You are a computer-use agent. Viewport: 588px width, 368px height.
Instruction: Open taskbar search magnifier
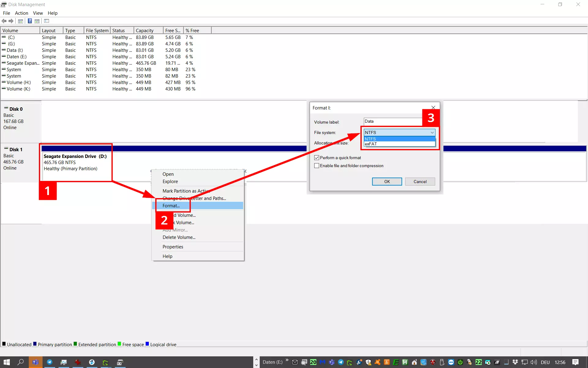tap(21, 362)
